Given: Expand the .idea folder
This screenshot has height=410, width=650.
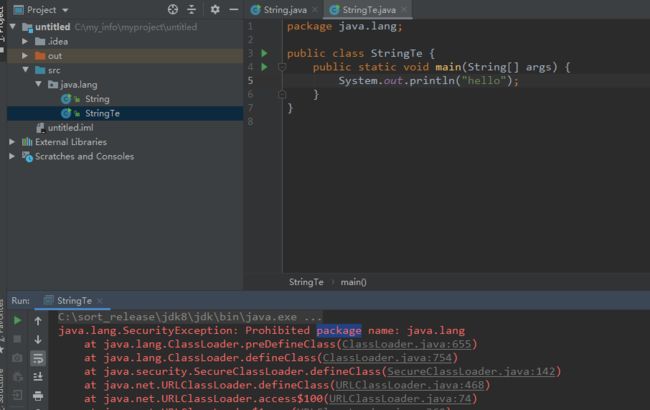Looking at the screenshot, I should 26,41.
